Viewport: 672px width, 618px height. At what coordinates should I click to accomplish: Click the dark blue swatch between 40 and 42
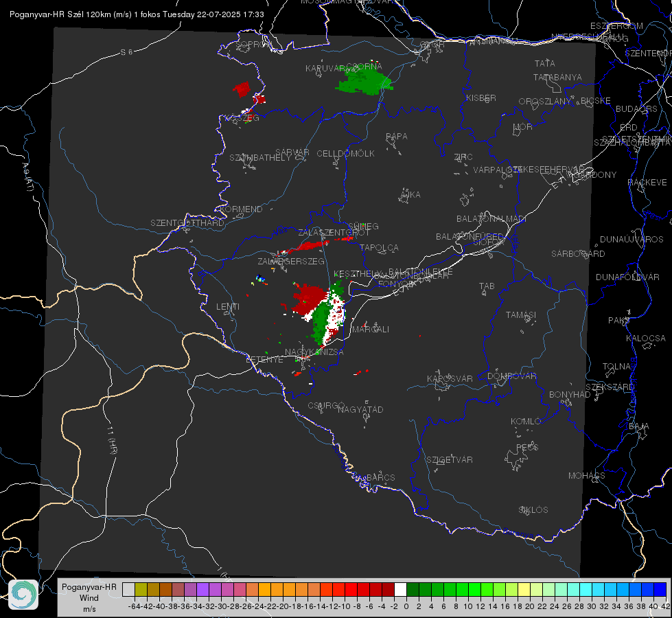click(660, 589)
